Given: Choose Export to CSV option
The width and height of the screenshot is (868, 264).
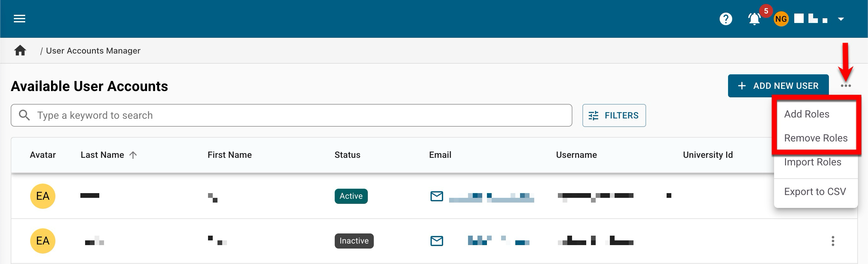Looking at the screenshot, I should [815, 192].
